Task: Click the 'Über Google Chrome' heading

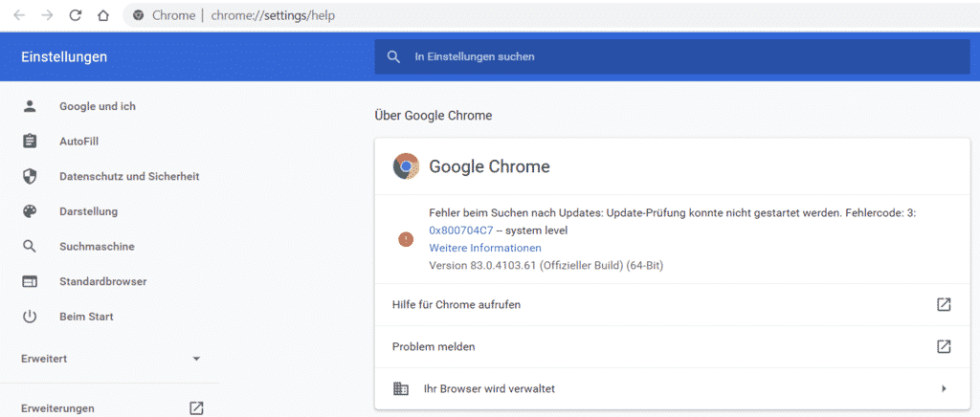Action: 434,116
